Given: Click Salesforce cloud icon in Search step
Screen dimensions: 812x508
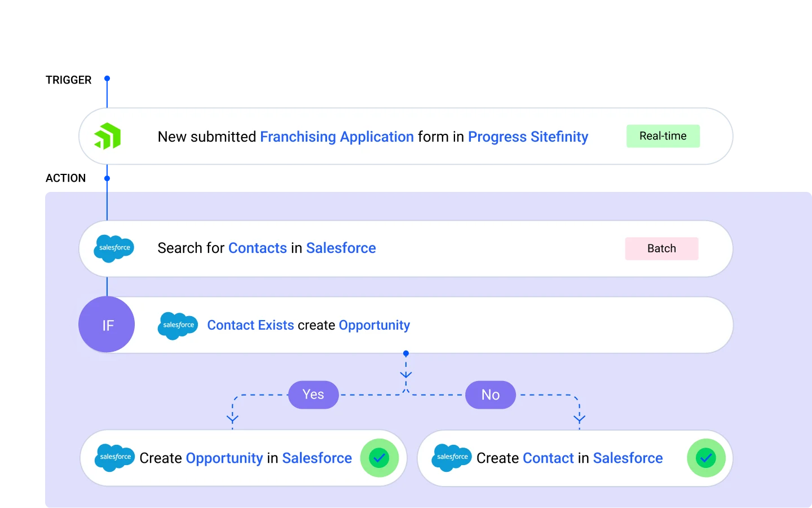Looking at the screenshot, I should pos(114,248).
